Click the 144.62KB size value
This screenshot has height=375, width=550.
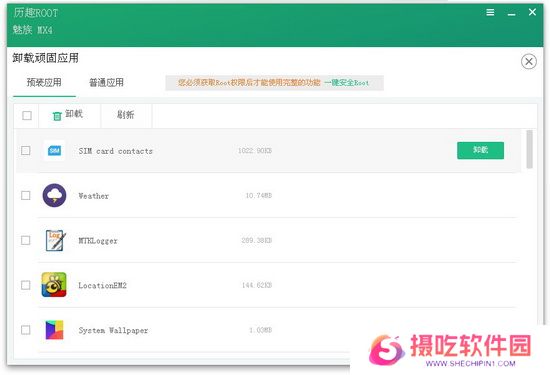tap(257, 285)
